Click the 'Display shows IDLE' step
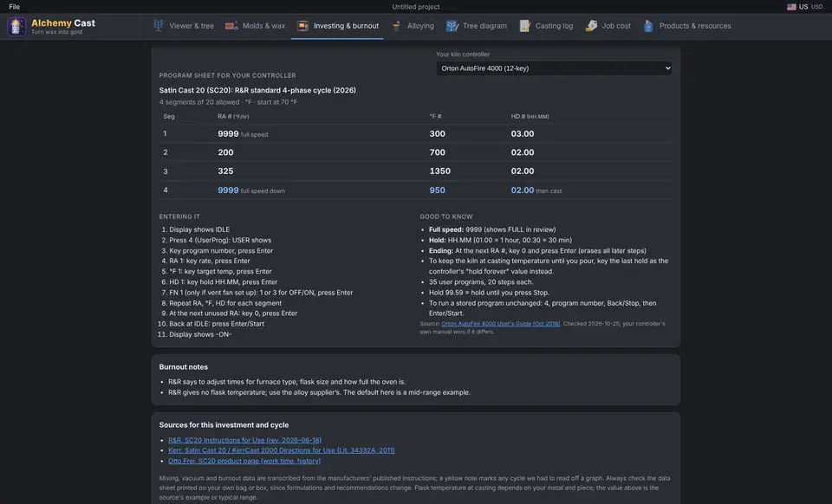This screenshot has width=832, height=504. click(x=199, y=229)
